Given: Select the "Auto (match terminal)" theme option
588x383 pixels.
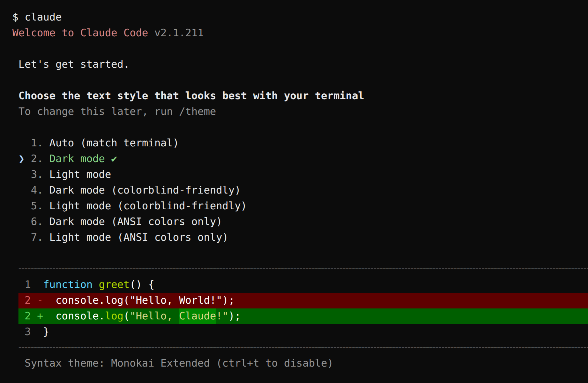Looking at the screenshot, I should click(105, 143).
